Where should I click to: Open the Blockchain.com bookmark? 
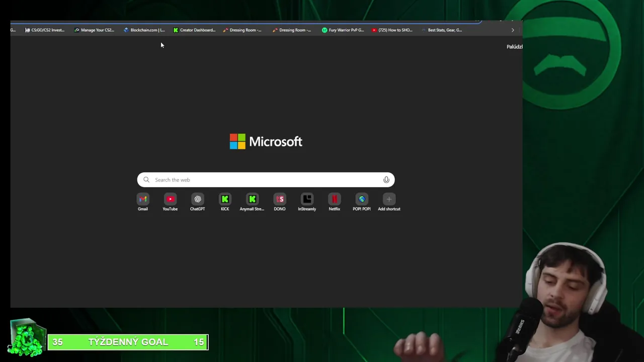click(x=144, y=30)
